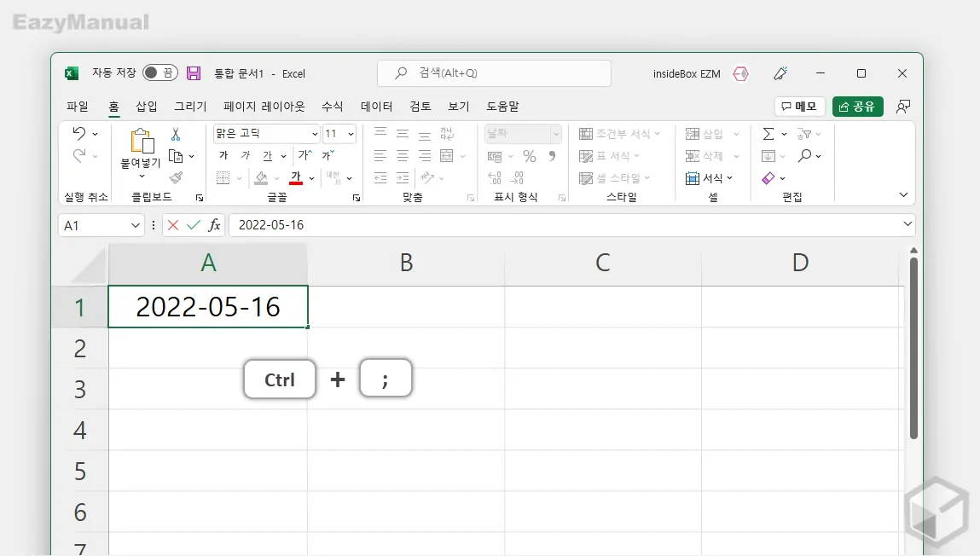980x556 pixels.
Task: Click the Copy icon in Clipboard group
Action: [174, 155]
